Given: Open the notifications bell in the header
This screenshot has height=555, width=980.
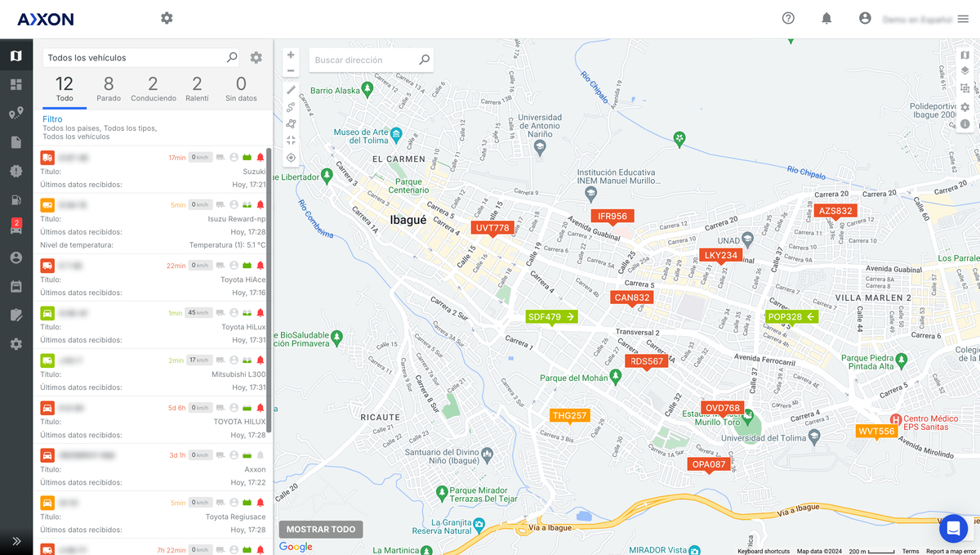Looking at the screenshot, I should pyautogui.click(x=826, y=18).
